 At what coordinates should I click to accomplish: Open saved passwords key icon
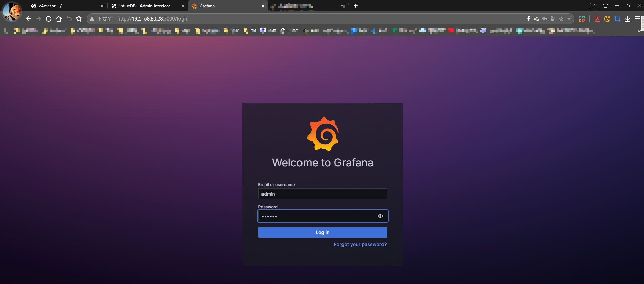click(x=545, y=19)
